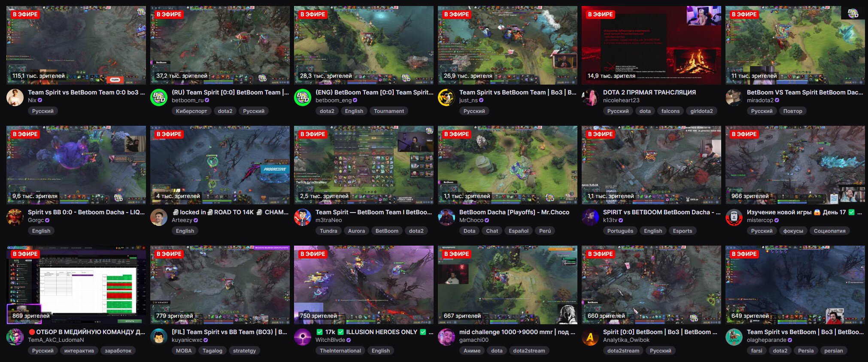Click Analytika_Owibok letter A avatar
The width and height of the screenshot is (868, 362).
point(590,337)
